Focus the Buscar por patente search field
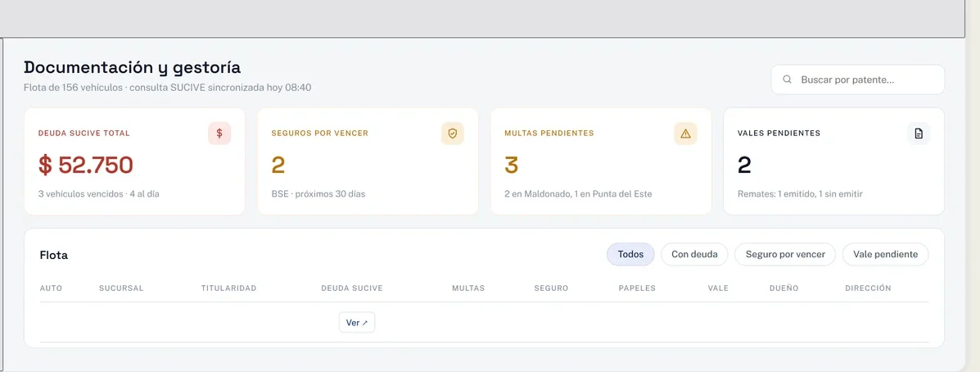 click(x=857, y=79)
